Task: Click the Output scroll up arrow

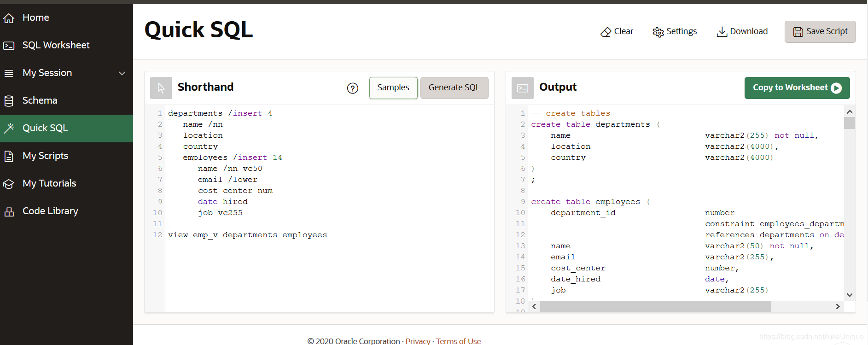Action: pyautogui.click(x=850, y=112)
